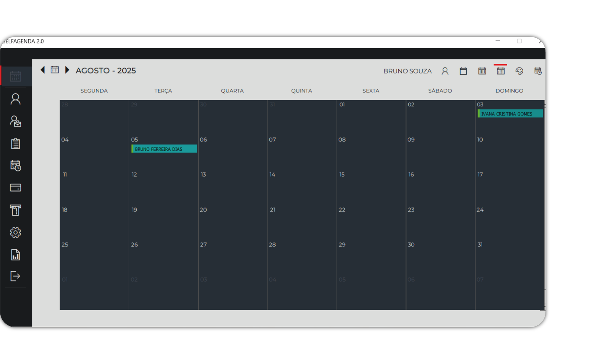
Task: Open date picker calendar icon beside AGOSTO
Action: point(55,70)
